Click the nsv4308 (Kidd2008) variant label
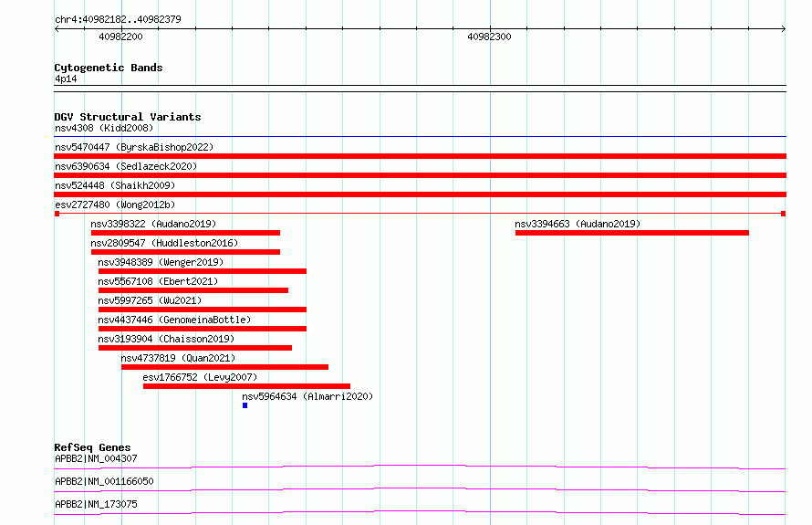This screenshot has width=812, height=525. click(104, 128)
